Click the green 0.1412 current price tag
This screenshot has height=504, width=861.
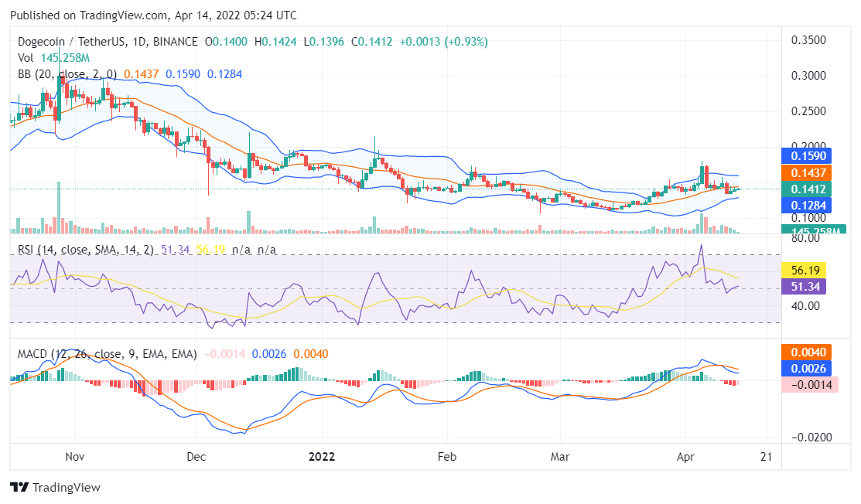pos(809,189)
